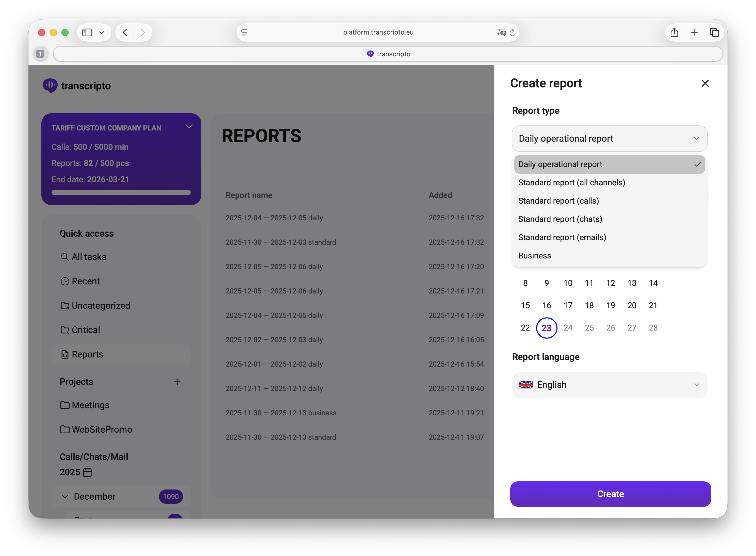The width and height of the screenshot is (756, 556).
Task: Choose the Business report option
Action: tap(534, 256)
